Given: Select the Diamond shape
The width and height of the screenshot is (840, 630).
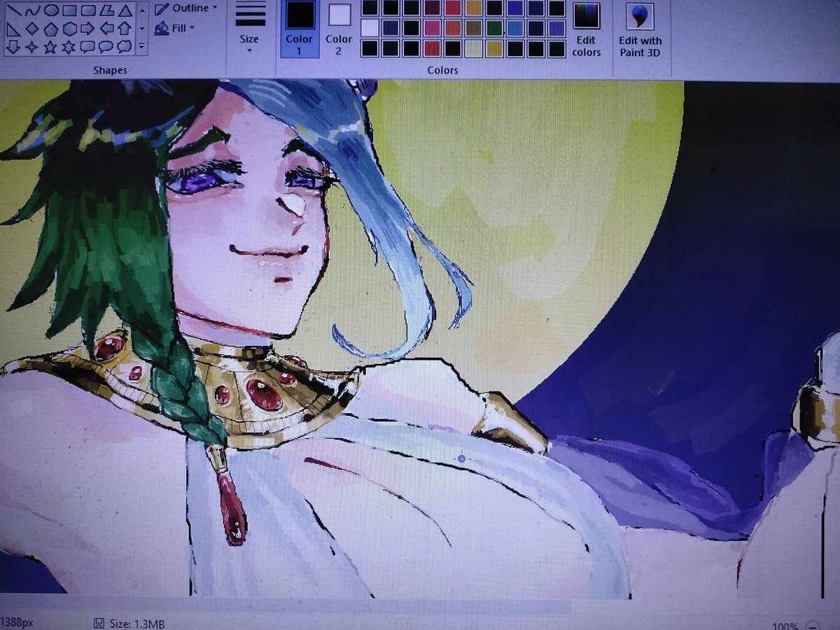Looking at the screenshot, I should coord(32,29).
